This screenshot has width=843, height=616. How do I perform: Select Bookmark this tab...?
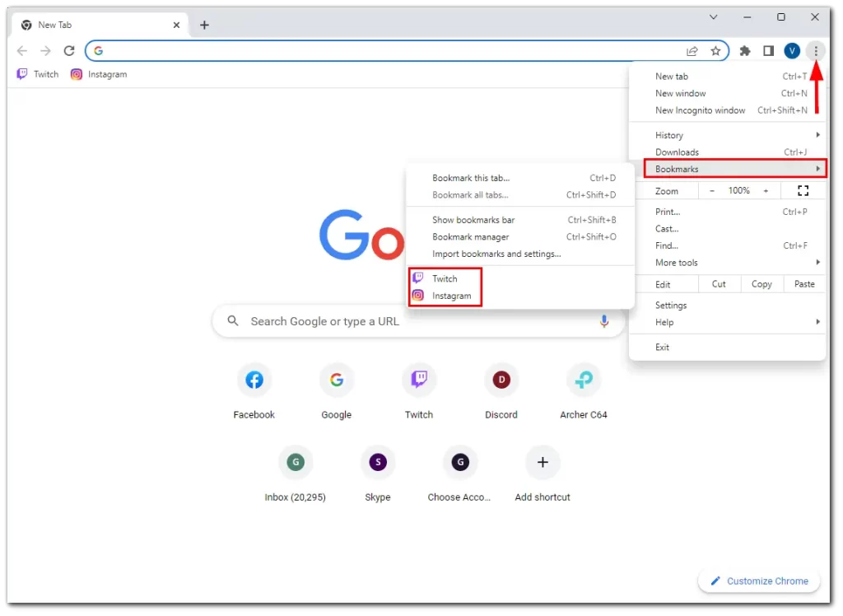click(x=520, y=178)
